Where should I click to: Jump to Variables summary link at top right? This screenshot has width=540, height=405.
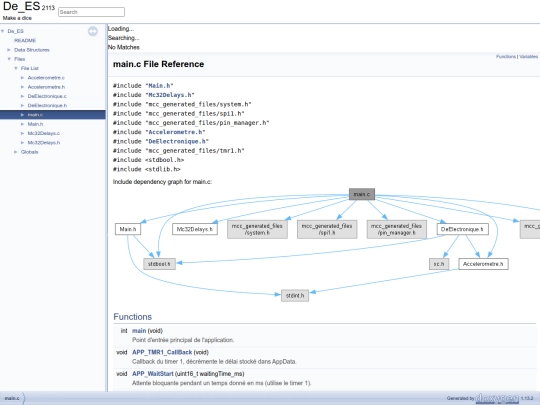point(528,56)
